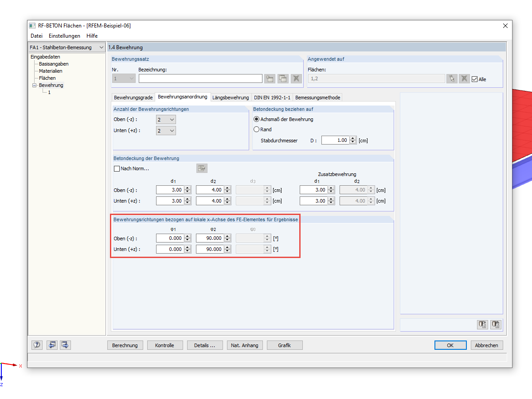532x399 pixels.
Task: Pick Flächen graphically with the cursor icon
Action: click(452, 79)
